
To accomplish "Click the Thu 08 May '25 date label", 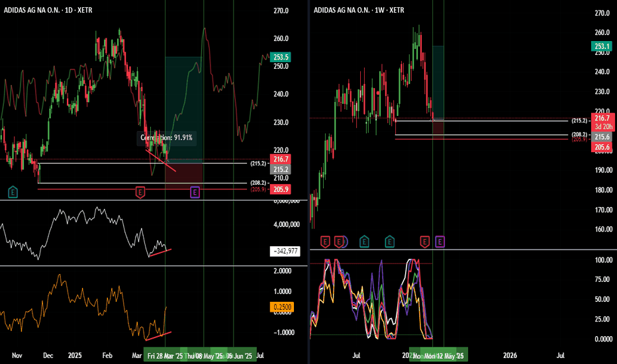I will (x=203, y=356).
